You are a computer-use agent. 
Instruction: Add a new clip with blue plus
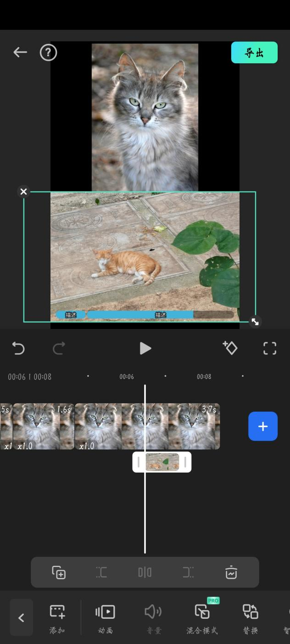[x=263, y=426]
